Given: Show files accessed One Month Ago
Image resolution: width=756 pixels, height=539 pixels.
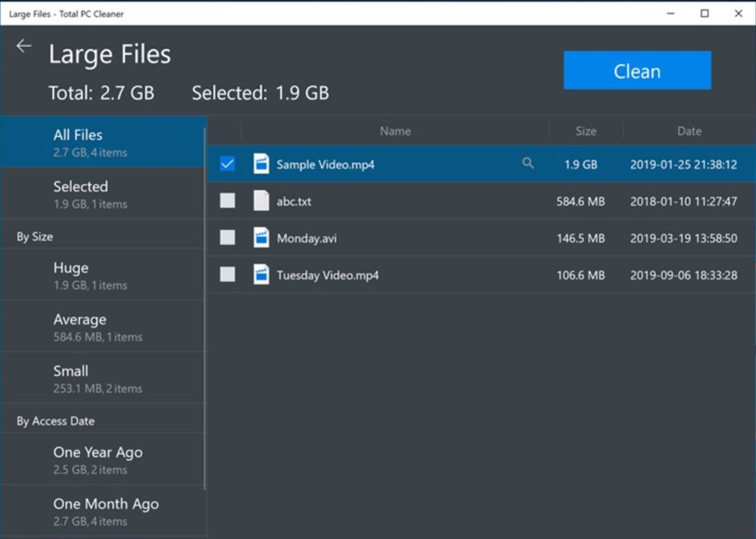Looking at the screenshot, I should coord(103,512).
